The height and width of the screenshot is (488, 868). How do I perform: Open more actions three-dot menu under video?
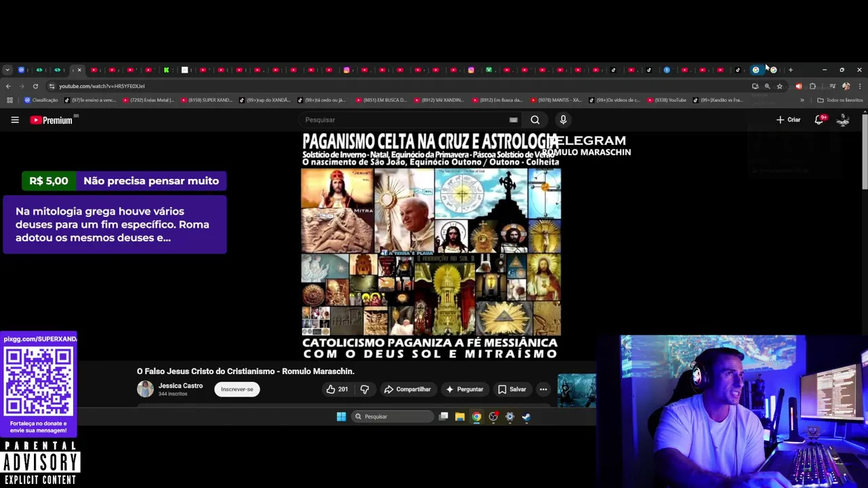pyautogui.click(x=543, y=389)
